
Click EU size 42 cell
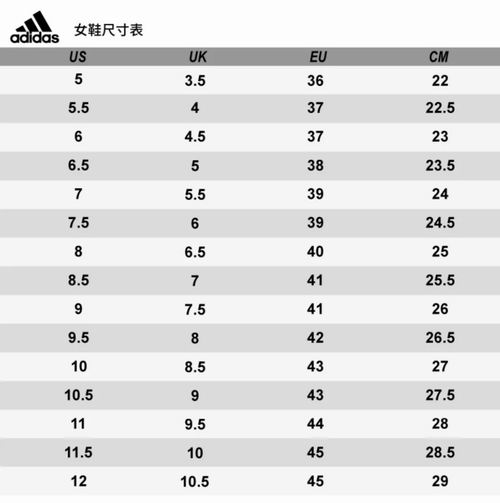tap(315, 338)
